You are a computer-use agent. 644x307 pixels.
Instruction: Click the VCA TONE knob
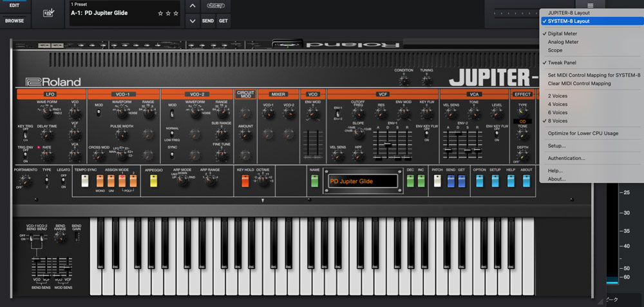pyautogui.click(x=473, y=113)
